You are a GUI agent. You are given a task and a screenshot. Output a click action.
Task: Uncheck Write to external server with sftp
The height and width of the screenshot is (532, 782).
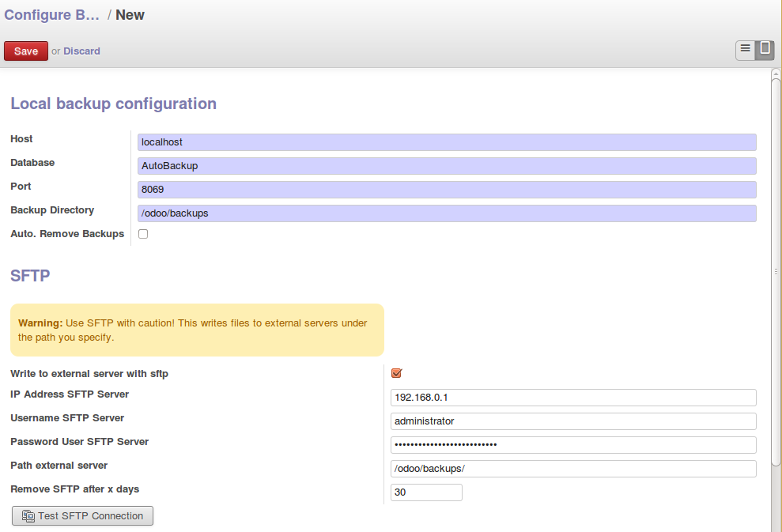tap(396, 373)
